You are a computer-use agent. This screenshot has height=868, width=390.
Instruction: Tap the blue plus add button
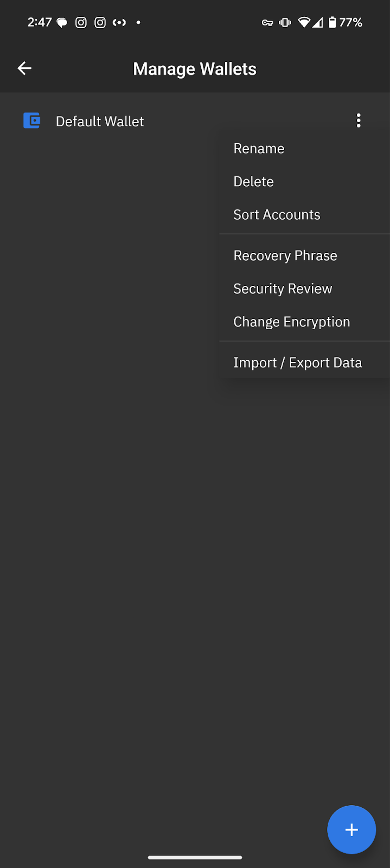pyautogui.click(x=351, y=829)
